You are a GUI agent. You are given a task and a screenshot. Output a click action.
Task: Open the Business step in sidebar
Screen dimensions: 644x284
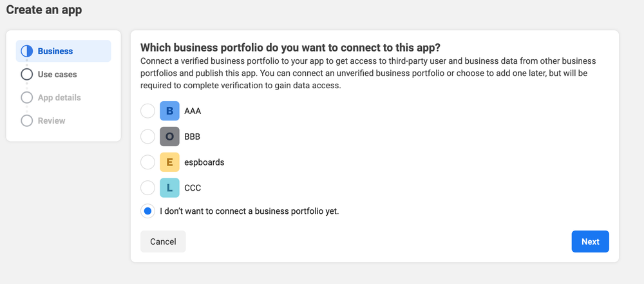[55, 51]
